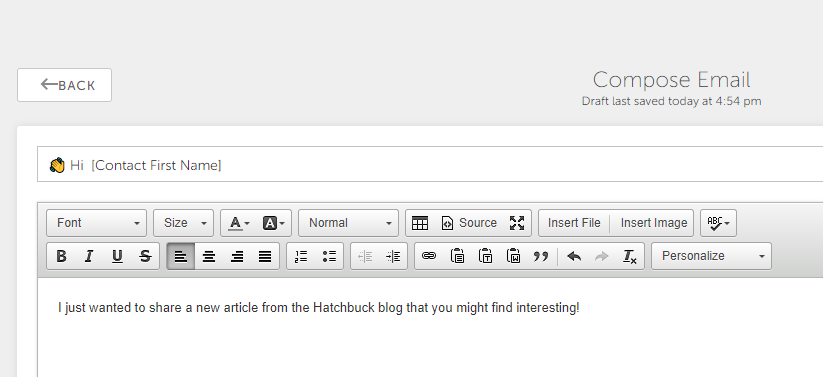The height and width of the screenshot is (377, 823).
Task: Switch to Source view
Action: [469, 223]
